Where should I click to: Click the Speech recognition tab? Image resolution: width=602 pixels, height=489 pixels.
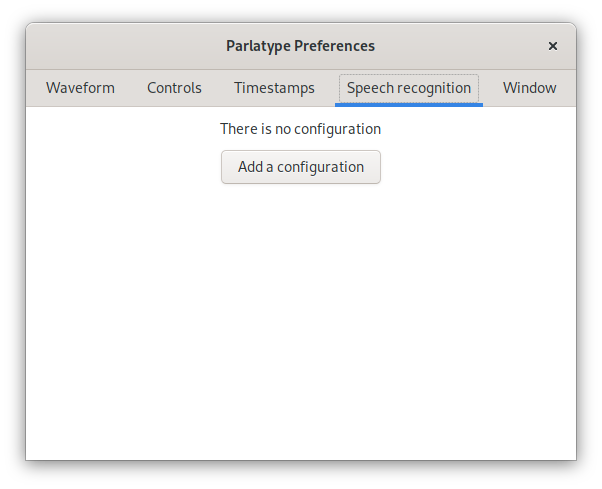[409, 88]
